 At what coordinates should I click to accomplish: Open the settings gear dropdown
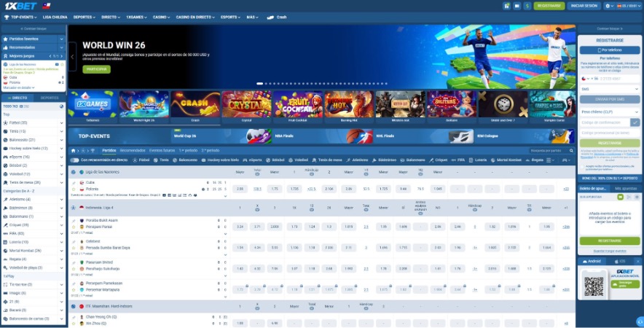pos(609,6)
